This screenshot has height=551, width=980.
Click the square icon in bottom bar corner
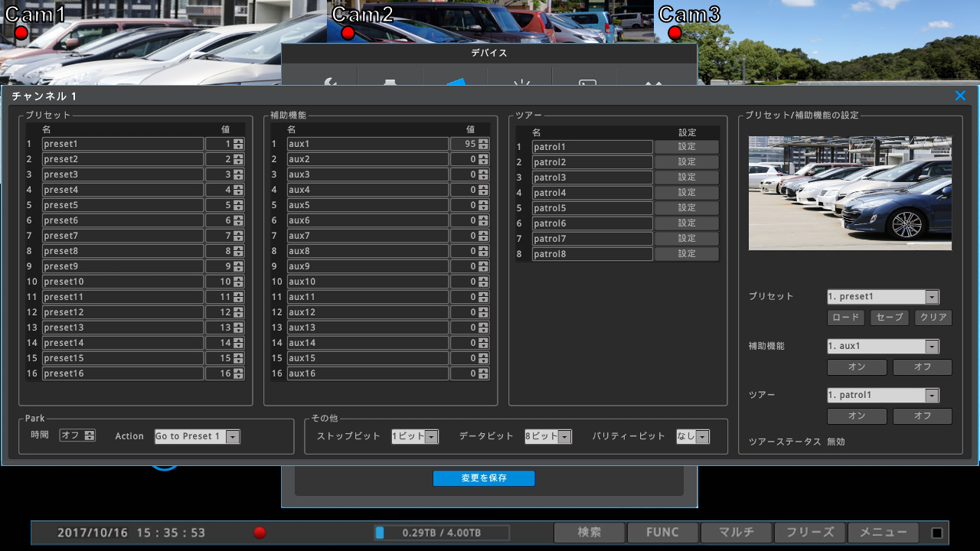pos(937,533)
